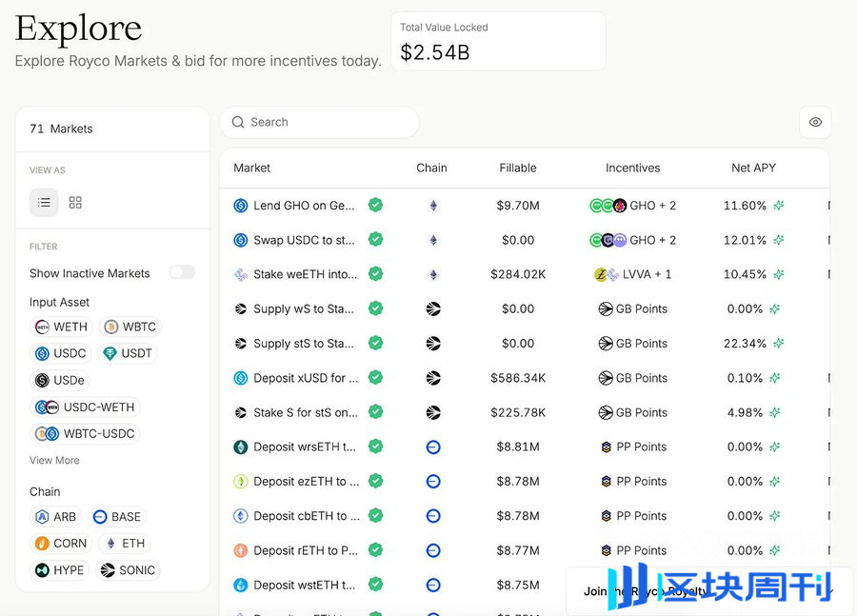Click sparkle icon beside 22.34% APY
Screen dimensions: 857x616
pyautogui.click(x=779, y=344)
